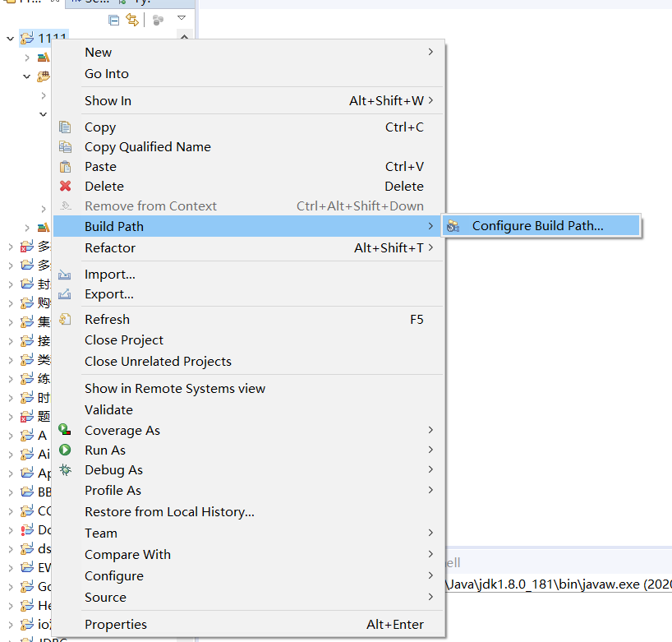This screenshot has height=642, width=672.
Task: Choose Validate menu entry
Action: (249, 410)
